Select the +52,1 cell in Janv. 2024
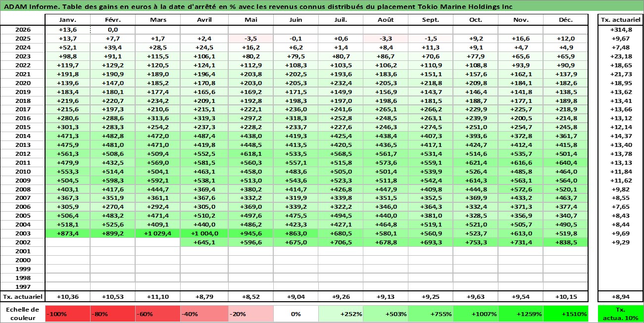The height and width of the screenshot is (323, 644). (x=67, y=47)
